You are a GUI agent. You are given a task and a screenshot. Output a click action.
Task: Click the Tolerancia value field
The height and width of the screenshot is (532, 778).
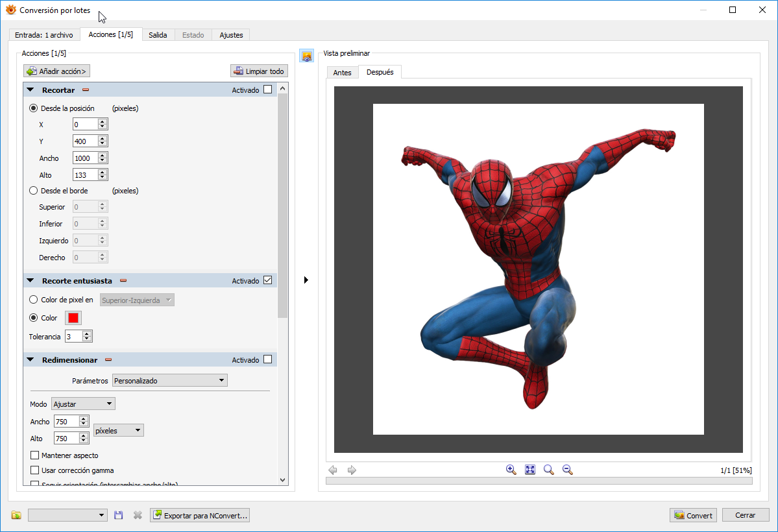pyautogui.click(x=73, y=337)
